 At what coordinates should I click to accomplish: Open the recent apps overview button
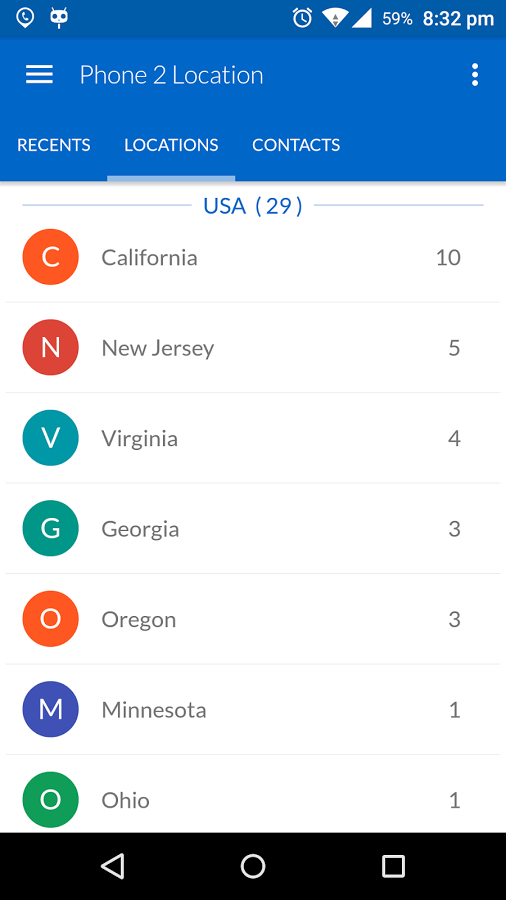[x=393, y=866]
